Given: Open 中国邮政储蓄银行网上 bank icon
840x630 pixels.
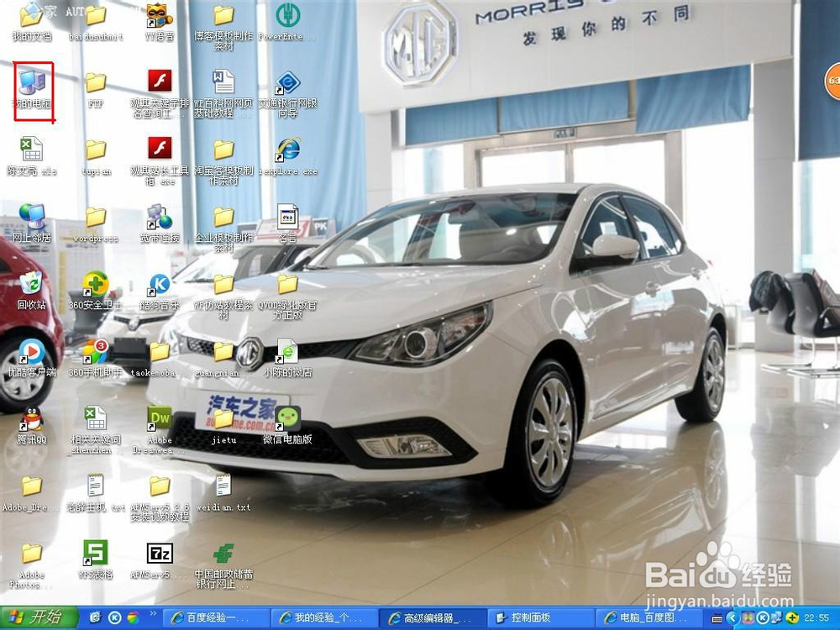Looking at the screenshot, I should click(x=223, y=554).
